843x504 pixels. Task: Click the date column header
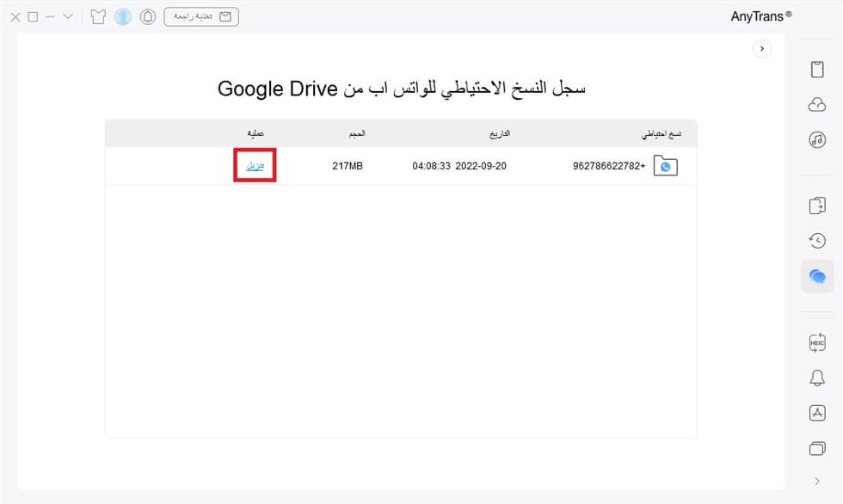[x=500, y=134]
